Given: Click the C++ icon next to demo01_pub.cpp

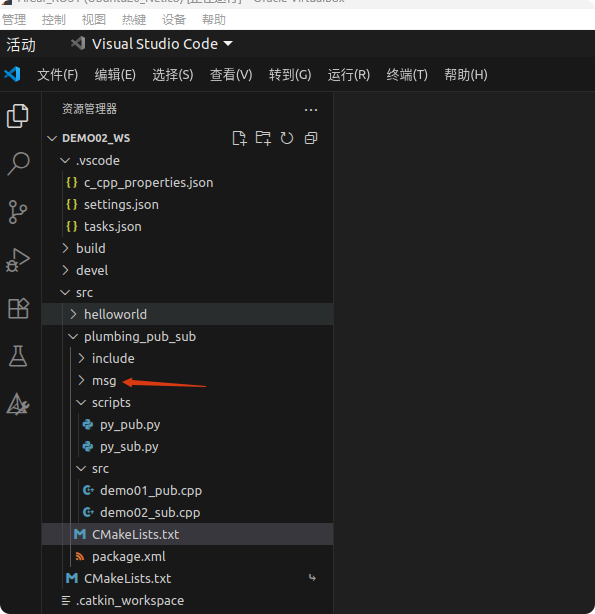Looking at the screenshot, I should (88, 490).
